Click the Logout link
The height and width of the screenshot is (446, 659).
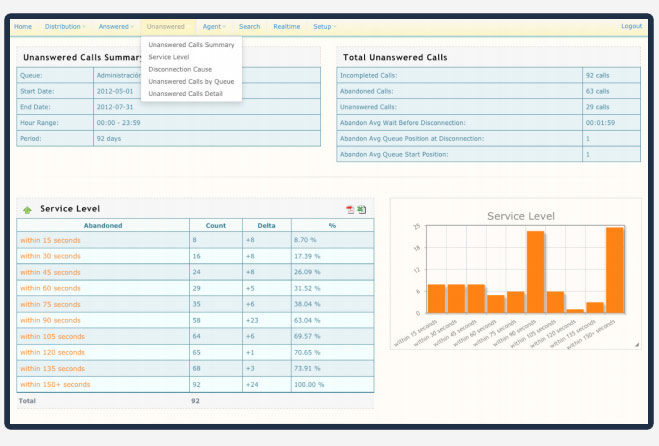coord(631,26)
